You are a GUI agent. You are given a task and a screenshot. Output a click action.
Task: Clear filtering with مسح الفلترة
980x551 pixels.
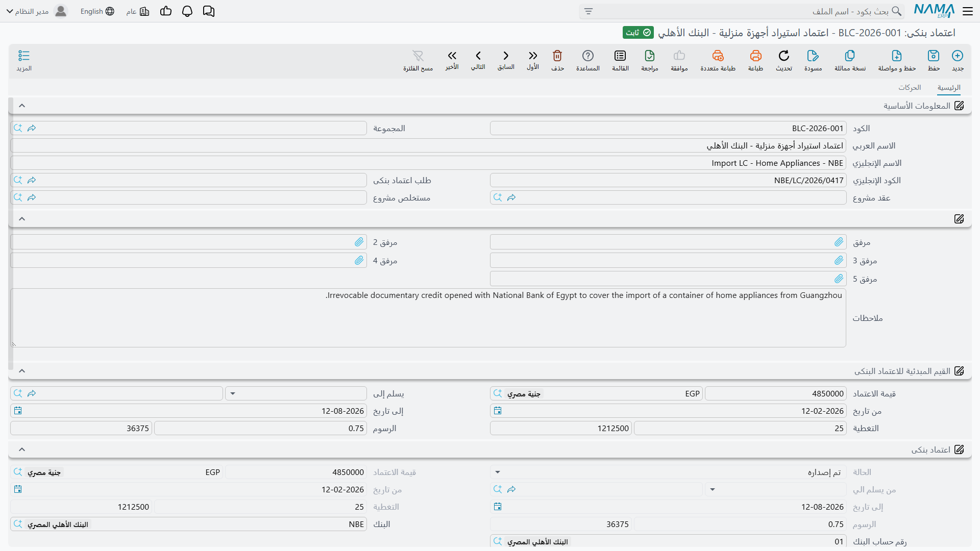point(418,60)
